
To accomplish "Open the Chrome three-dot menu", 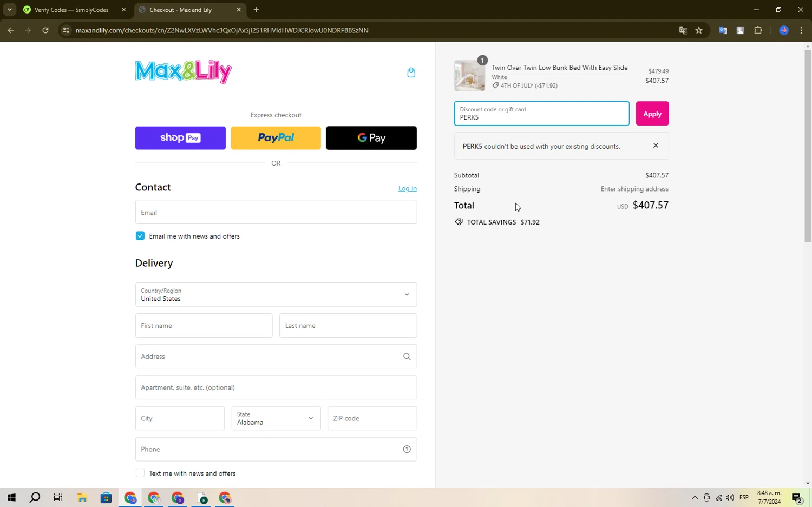I will click(x=801, y=30).
